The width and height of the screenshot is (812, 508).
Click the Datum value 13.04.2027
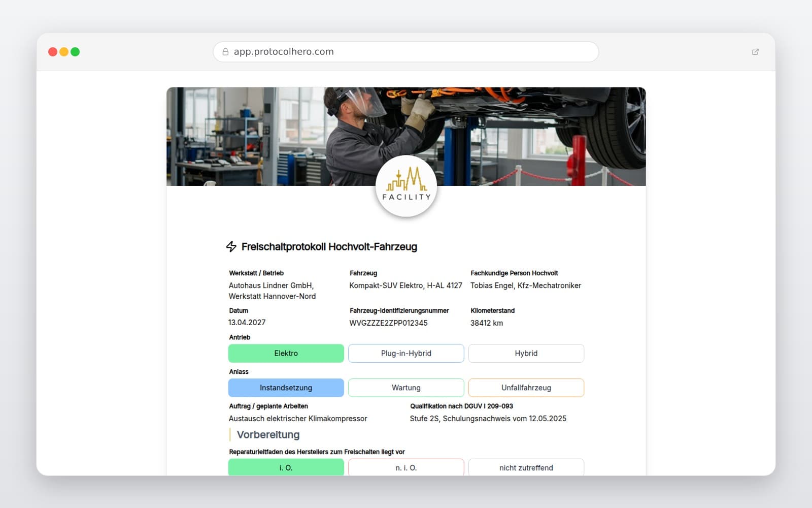[x=247, y=323]
